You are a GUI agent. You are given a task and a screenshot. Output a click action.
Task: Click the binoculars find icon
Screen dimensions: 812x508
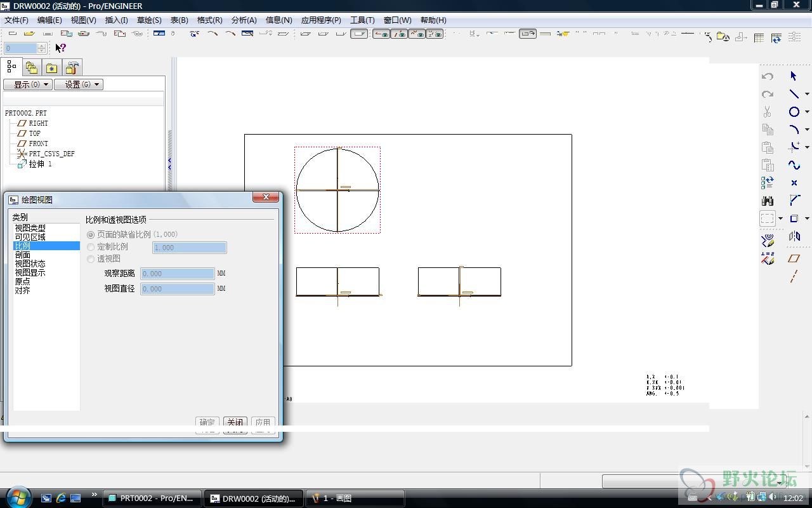pyautogui.click(x=768, y=201)
